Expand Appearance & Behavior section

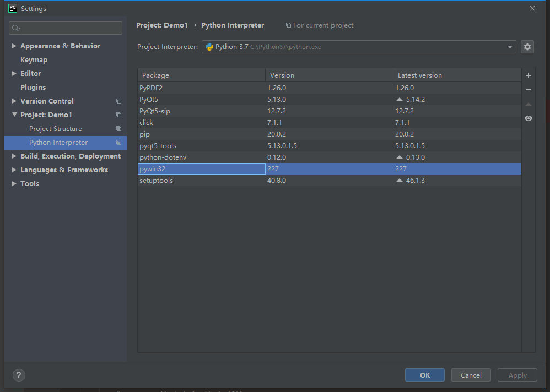click(x=14, y=46)
